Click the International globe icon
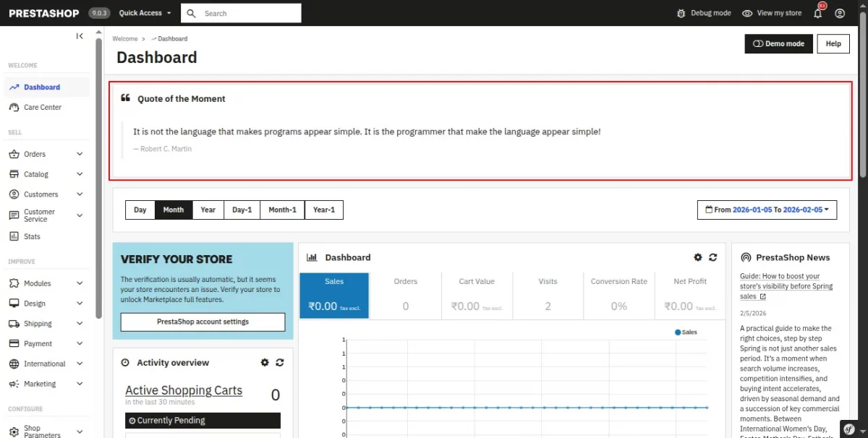 click(14, 364)
